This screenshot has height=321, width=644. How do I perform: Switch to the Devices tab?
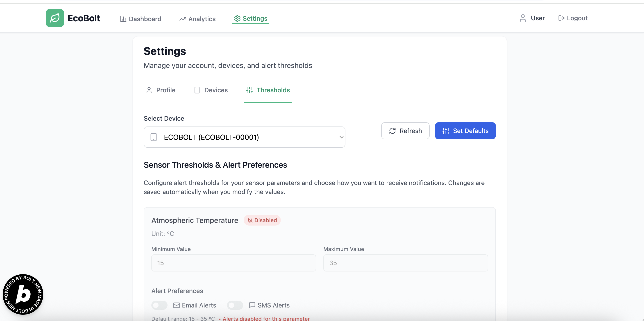[211, 90]
